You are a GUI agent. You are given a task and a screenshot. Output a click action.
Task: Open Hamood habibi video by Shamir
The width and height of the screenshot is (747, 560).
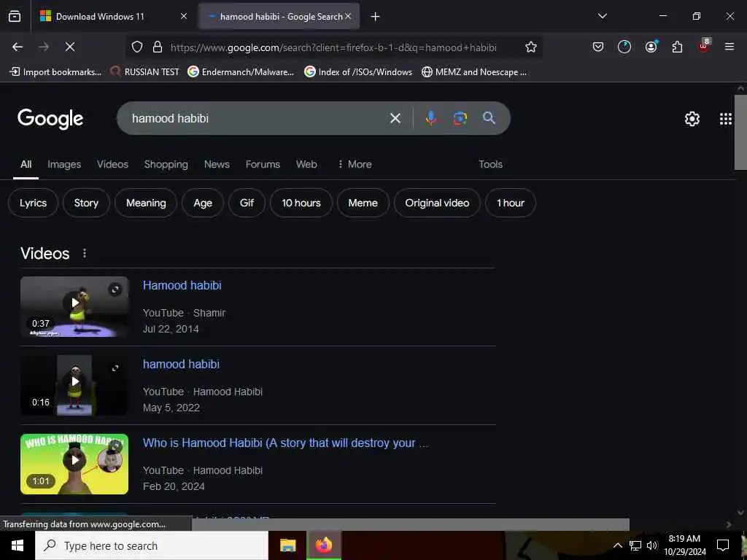182,285
